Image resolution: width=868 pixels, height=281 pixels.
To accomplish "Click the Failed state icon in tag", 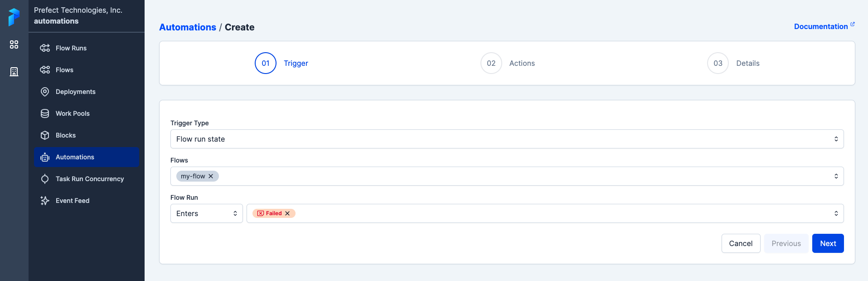I will 261,213.
